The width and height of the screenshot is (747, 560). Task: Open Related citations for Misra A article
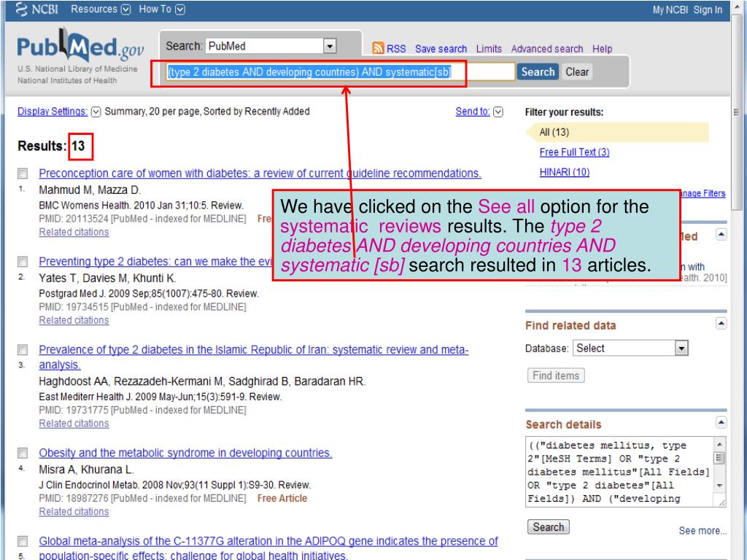74,512
